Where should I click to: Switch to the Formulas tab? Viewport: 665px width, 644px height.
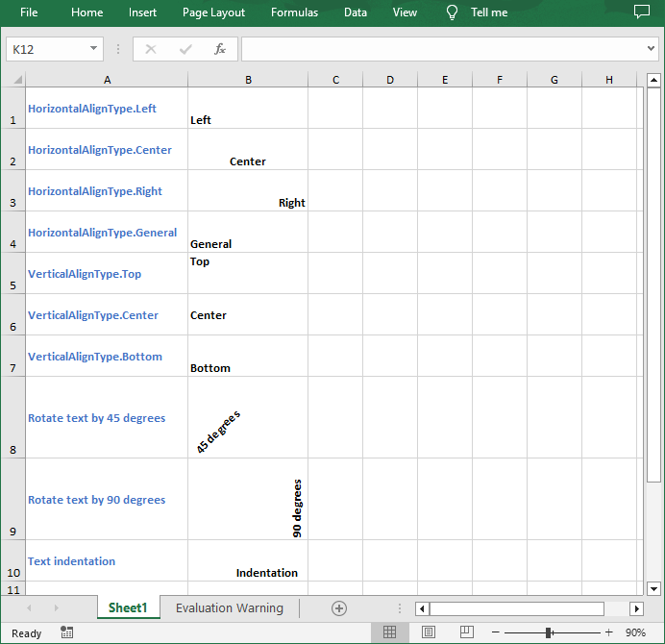click(x=294, y=12)
